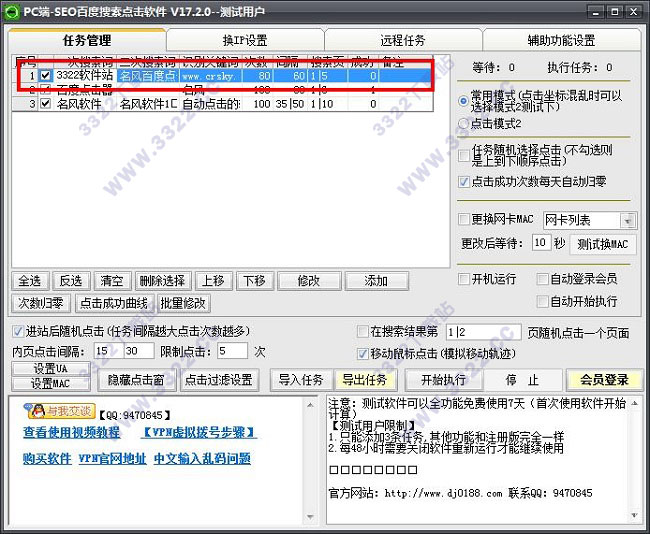Click 批量修改 button
This screenshot has height=534, width=650.
click(183, 303)
